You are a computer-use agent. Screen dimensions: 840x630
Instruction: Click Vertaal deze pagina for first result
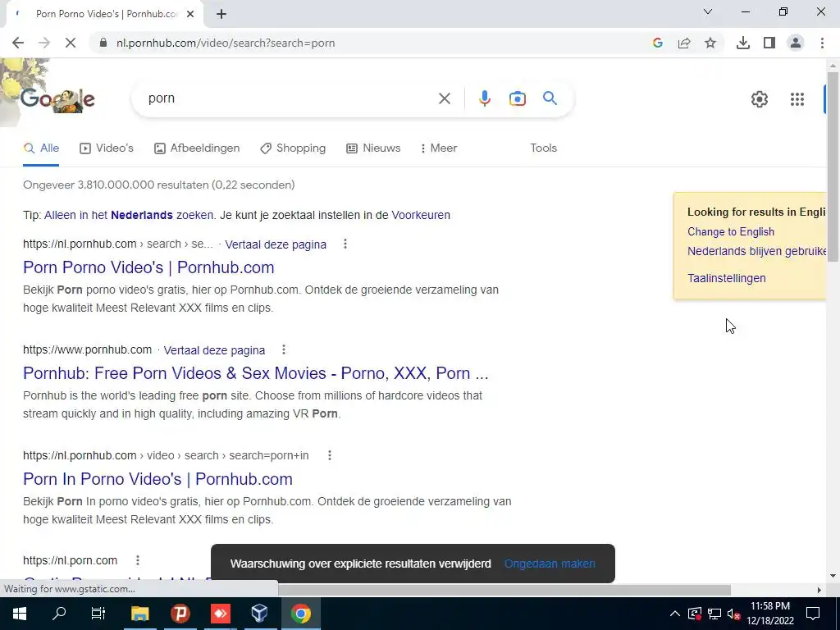pyautogui.click(x=276, y=244)
